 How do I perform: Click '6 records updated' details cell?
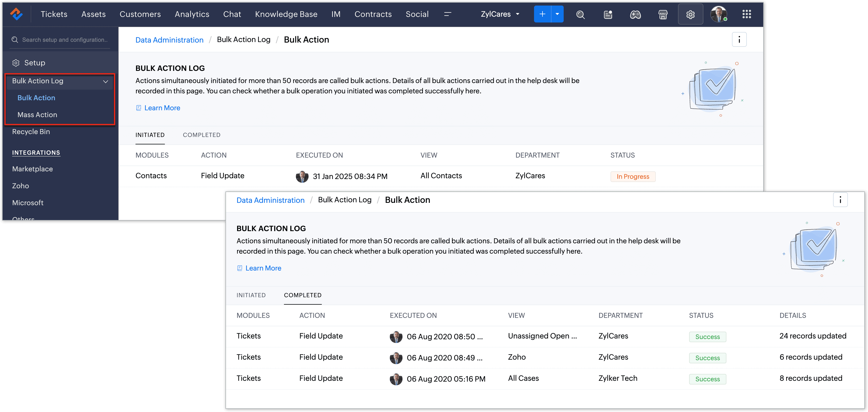(811, 357)
